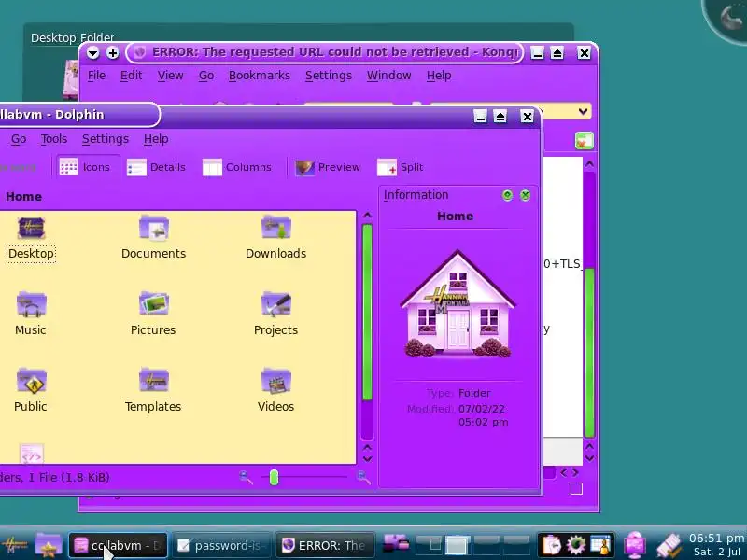Viewport: 747px width, 560px height.
Task: Open the Hannah Montana application launcher menu
Action: [14, 546]
